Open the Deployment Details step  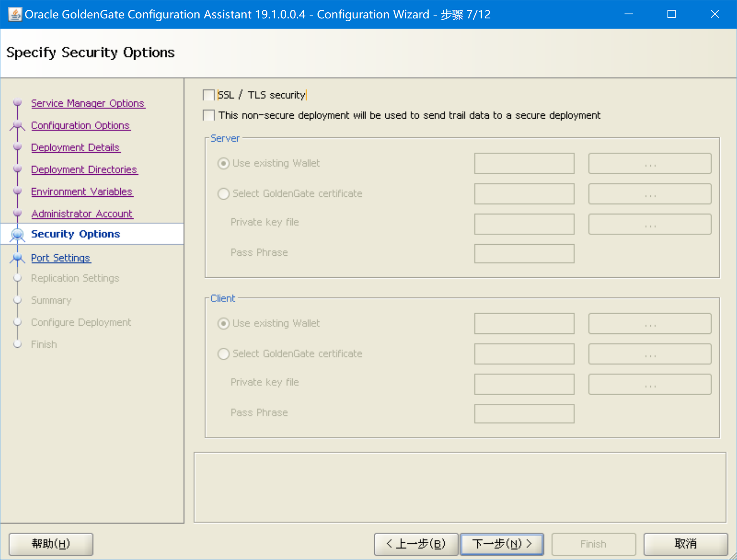(76, 147)
